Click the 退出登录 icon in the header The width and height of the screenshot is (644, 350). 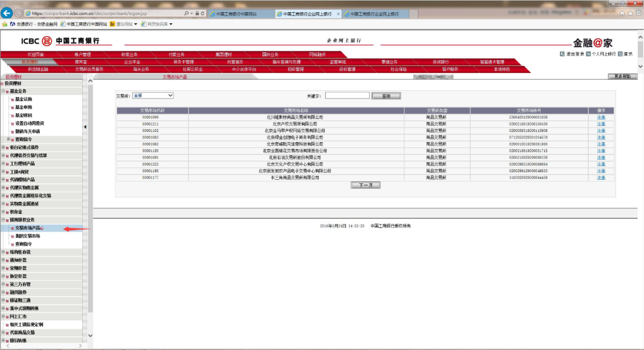(562, 54)
